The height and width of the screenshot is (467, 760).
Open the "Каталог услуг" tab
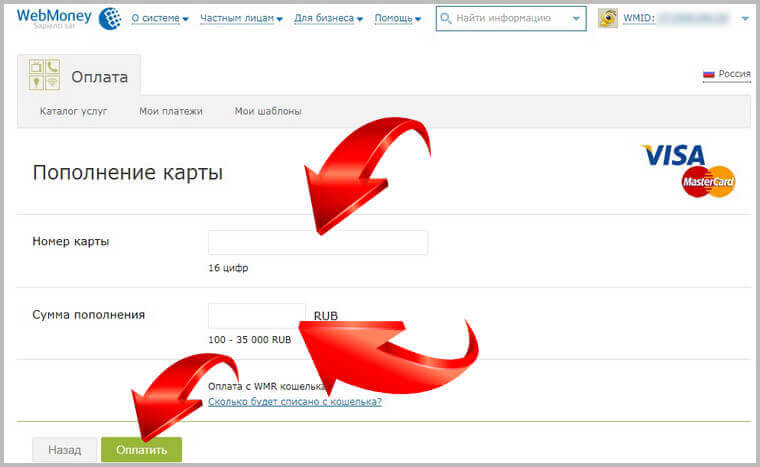[73, 111]
